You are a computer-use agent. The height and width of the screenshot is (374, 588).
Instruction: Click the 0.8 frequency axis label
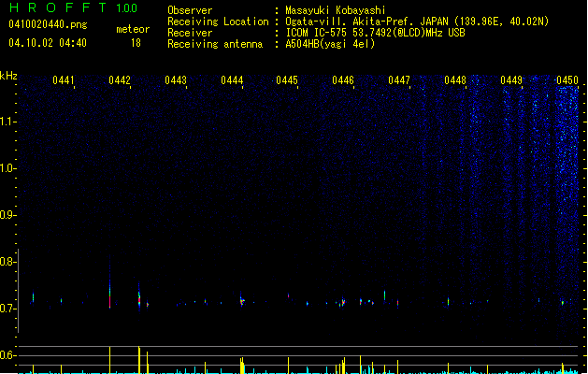click(7, 262)
